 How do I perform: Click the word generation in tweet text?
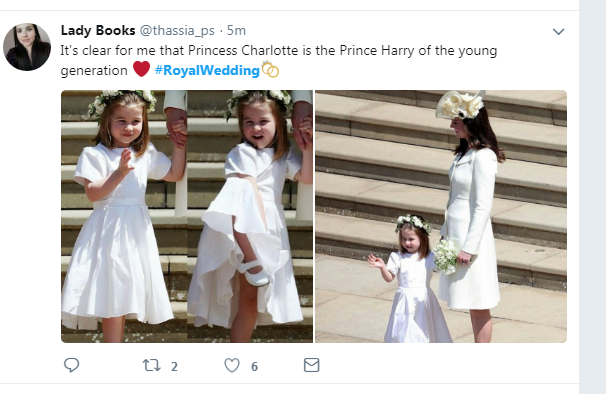(x=94, y=71)
